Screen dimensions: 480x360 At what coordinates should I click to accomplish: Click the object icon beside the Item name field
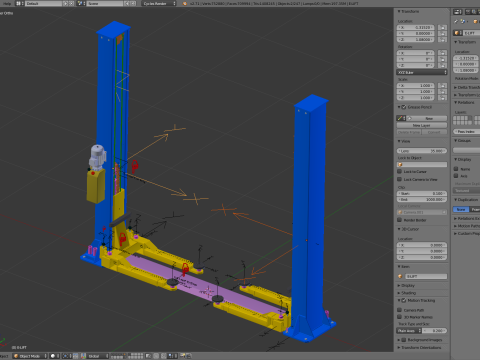400,276
